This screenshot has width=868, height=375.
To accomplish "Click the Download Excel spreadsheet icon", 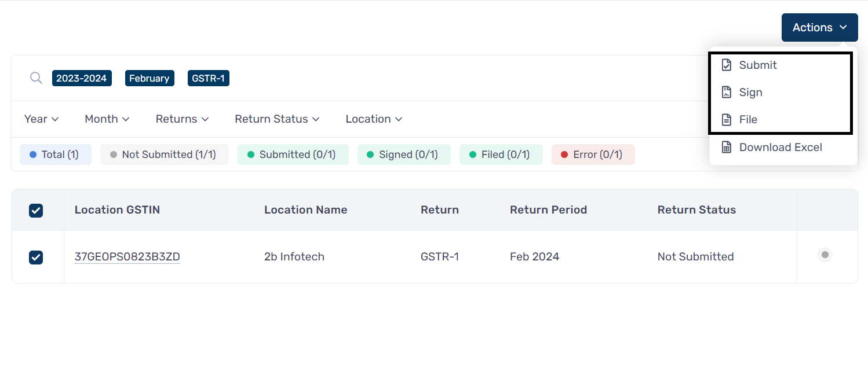I will (726, 148).
